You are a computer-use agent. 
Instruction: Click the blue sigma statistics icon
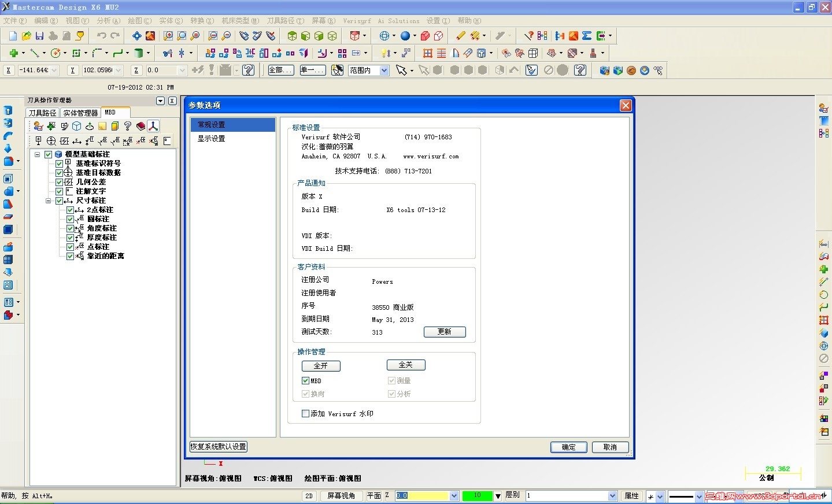[x=587, y=36]
